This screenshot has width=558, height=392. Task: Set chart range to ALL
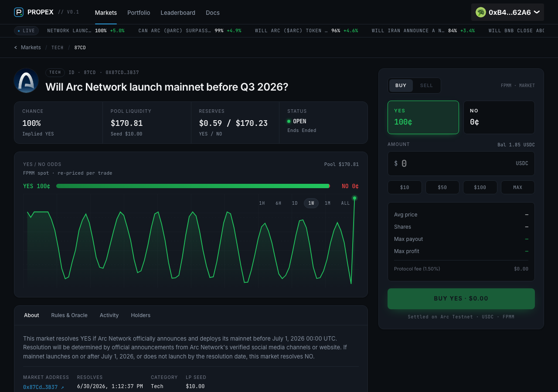[345, 203]
